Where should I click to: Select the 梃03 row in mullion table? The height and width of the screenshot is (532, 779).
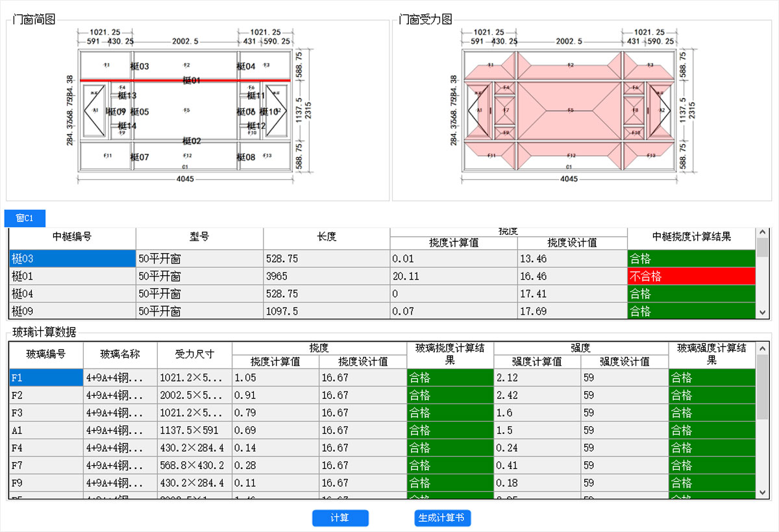click(72, 259)
